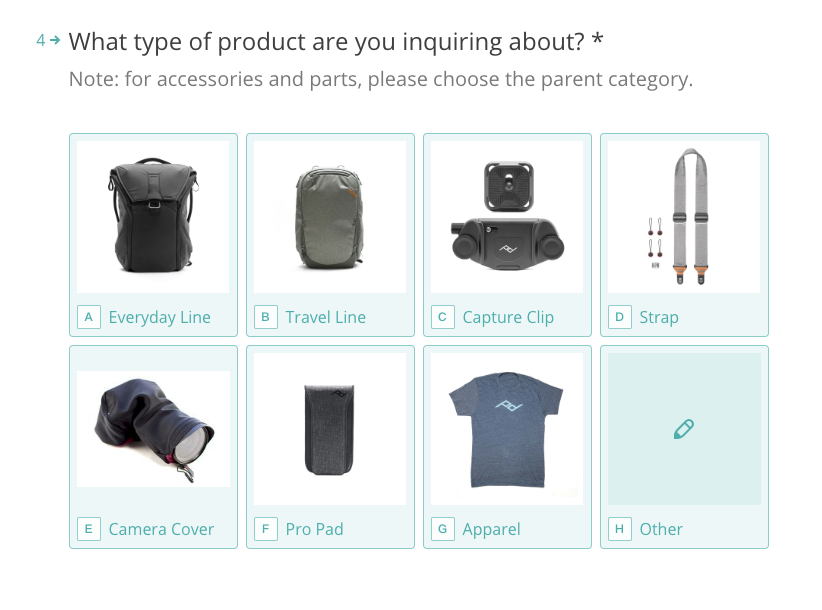822x610 pixels.
Task: Click the letter E key badge
Action: [x=89, y=529]
